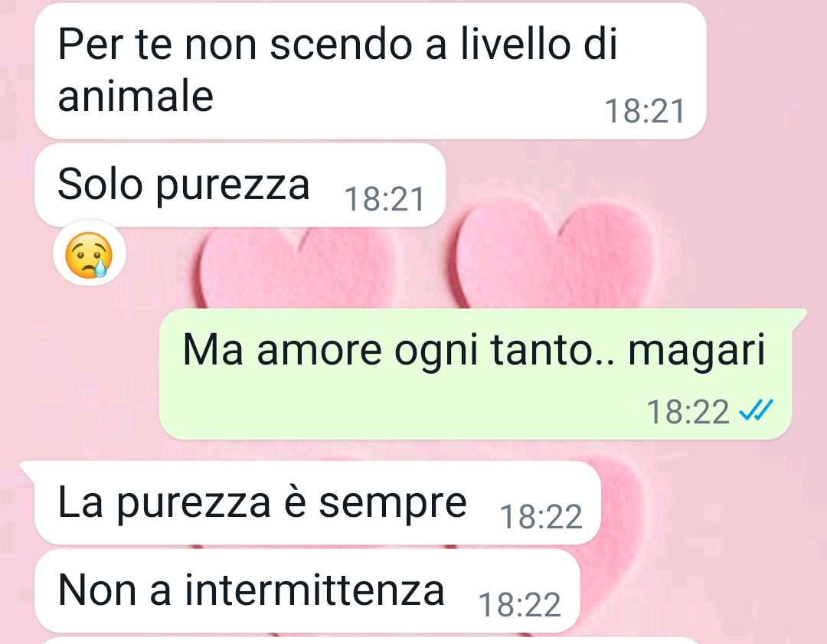Select the 'Solo purezza' message bubble
Viewport: 827px width, 644px height.
(240, 185)
